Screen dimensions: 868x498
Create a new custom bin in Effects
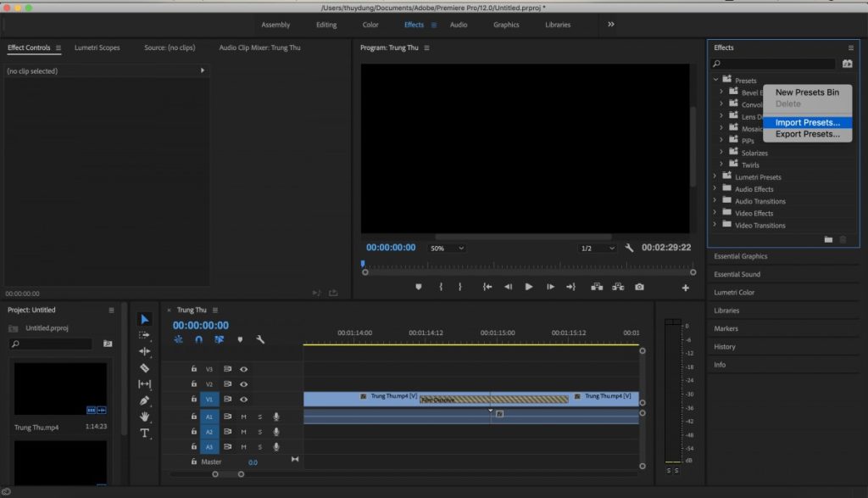pyautogui.click(x=828, y=239)
